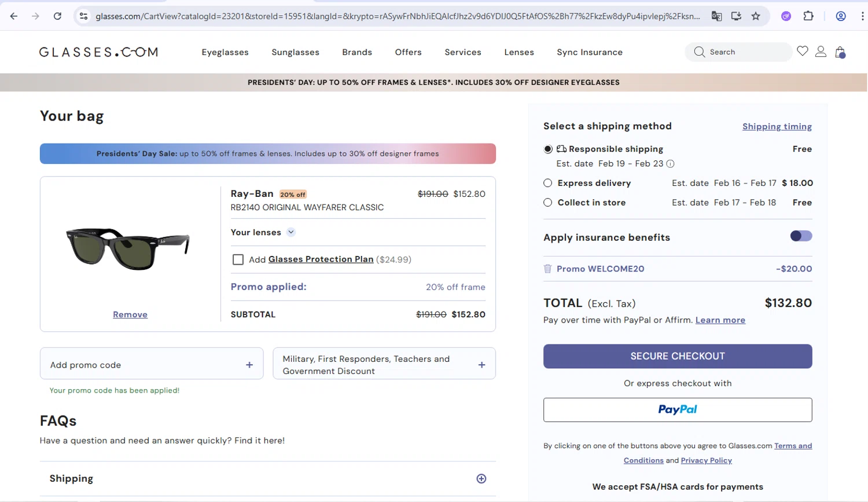
Task: Check Add Glasses Protection Plan box
Action: (238, 259)
